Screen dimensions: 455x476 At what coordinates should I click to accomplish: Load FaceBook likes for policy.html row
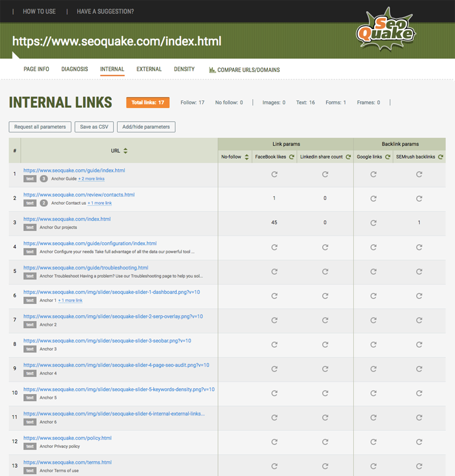click(x=274, y=442)
